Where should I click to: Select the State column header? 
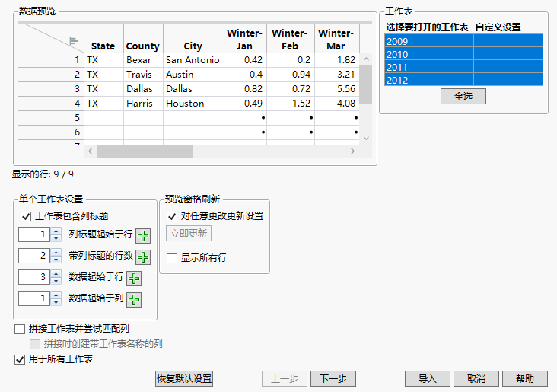(103, 38)
